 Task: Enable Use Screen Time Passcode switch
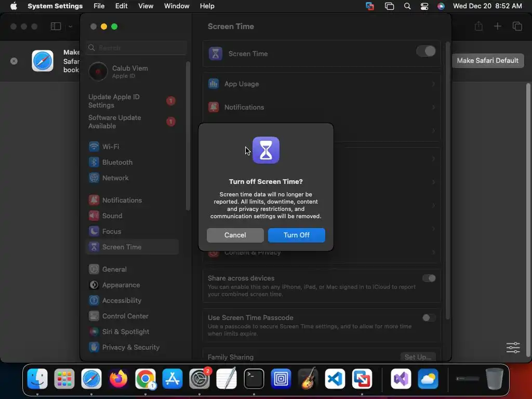(429, 317)
